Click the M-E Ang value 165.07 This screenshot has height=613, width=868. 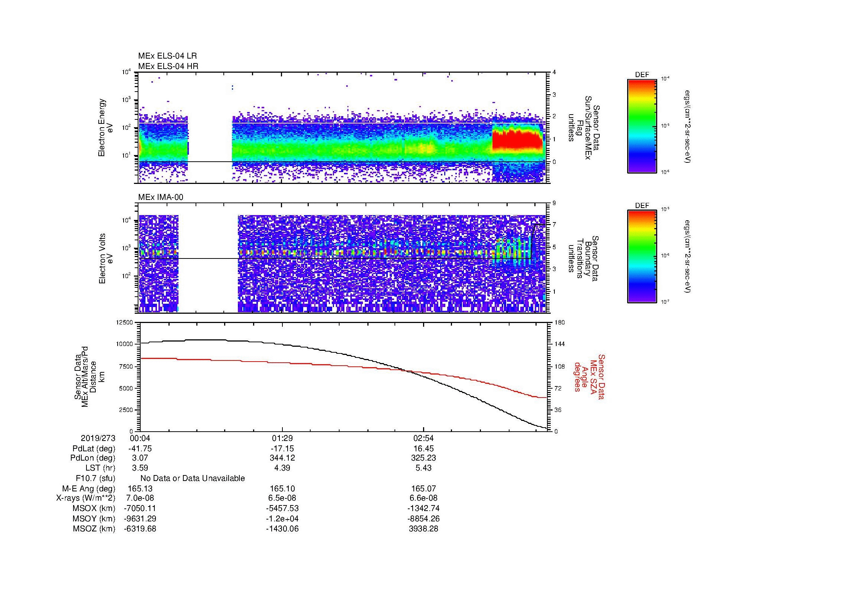pyautogui.click(x=423, y=489)
